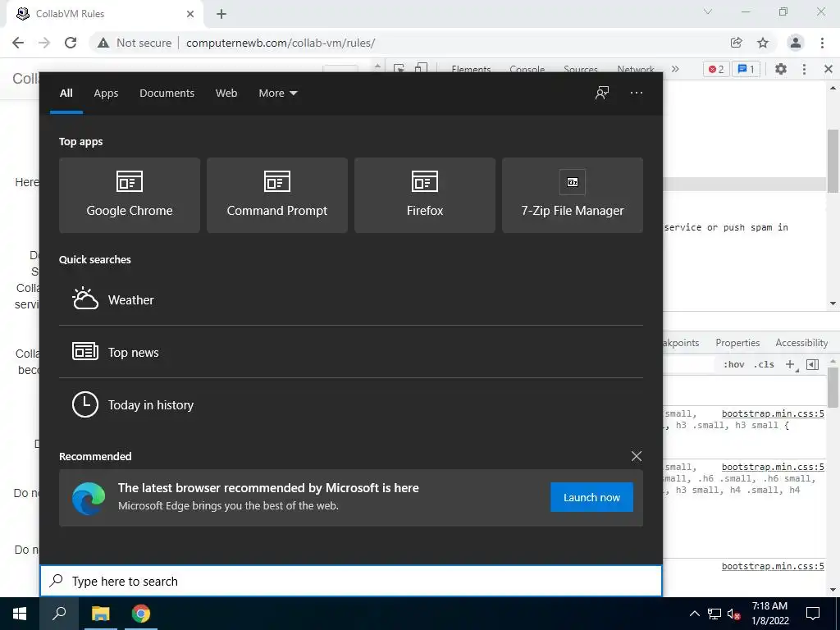Screen dimensions: 840x630
Task: Click the Type here to search box
Action: pos(351,581)
